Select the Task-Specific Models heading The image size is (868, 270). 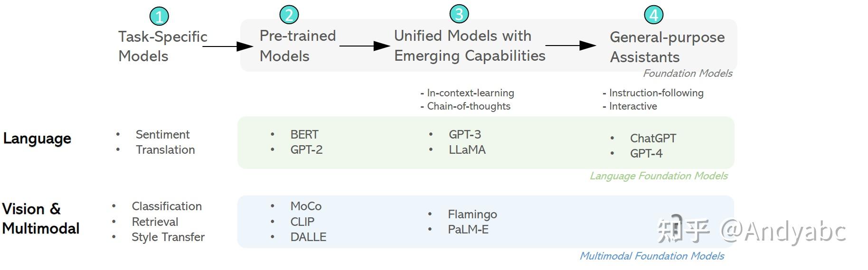click(x=162, y=46)
